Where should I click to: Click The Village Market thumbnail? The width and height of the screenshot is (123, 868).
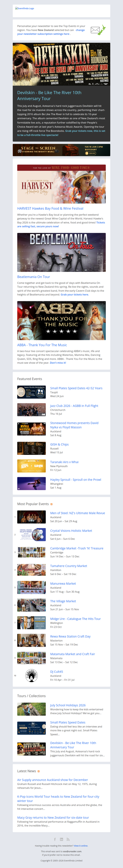pos(31,605)
